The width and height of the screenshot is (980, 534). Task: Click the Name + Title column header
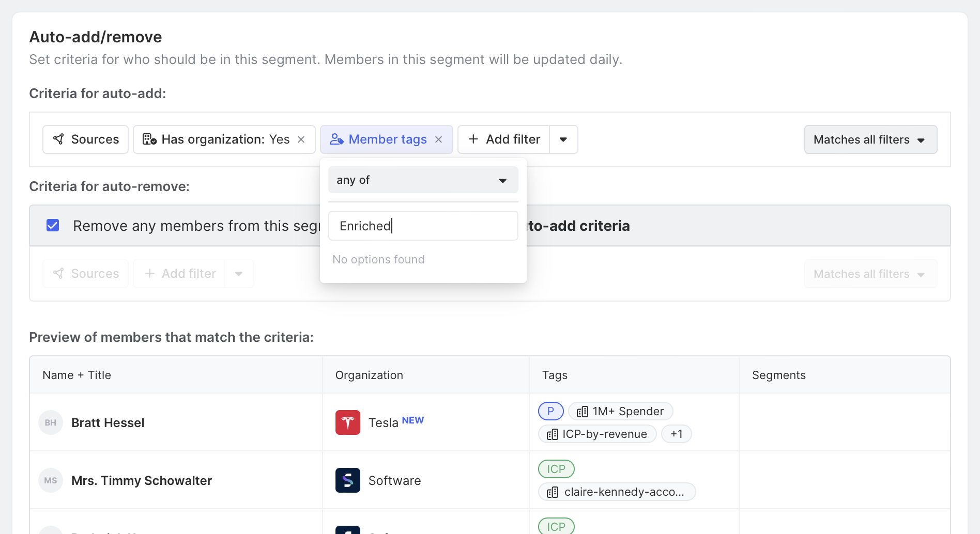click(77, 375)
